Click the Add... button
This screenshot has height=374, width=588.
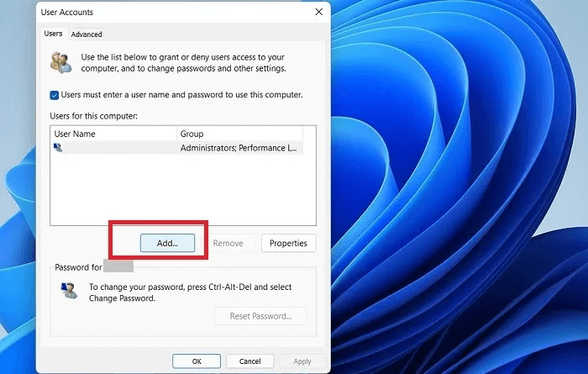pos(167,243)
